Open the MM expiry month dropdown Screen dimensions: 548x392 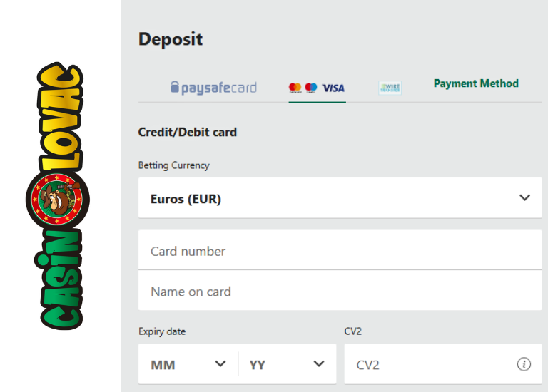188,364
